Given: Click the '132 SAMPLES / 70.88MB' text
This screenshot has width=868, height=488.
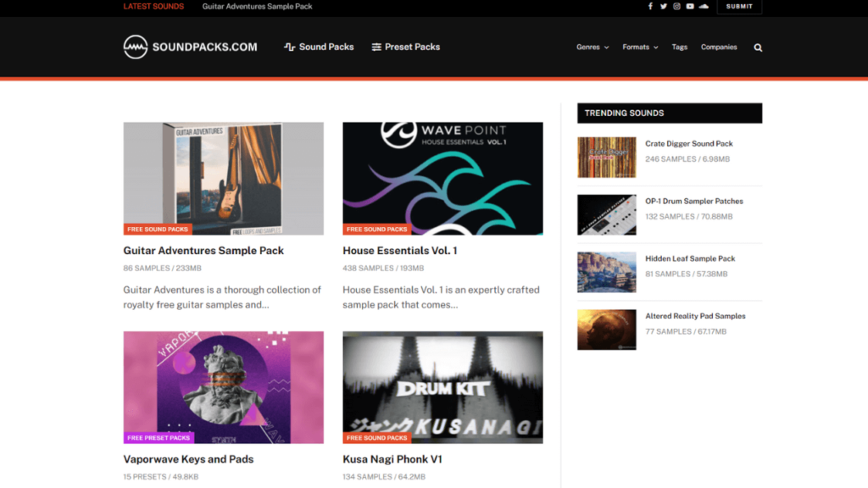Looking at the screenshot, I should 688,216.
